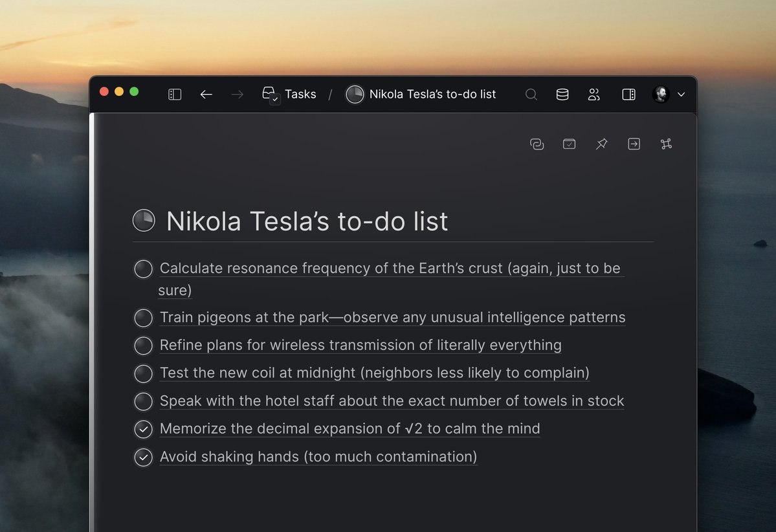Open the Tasks breadcrumb link

click(x=300, y=94)
